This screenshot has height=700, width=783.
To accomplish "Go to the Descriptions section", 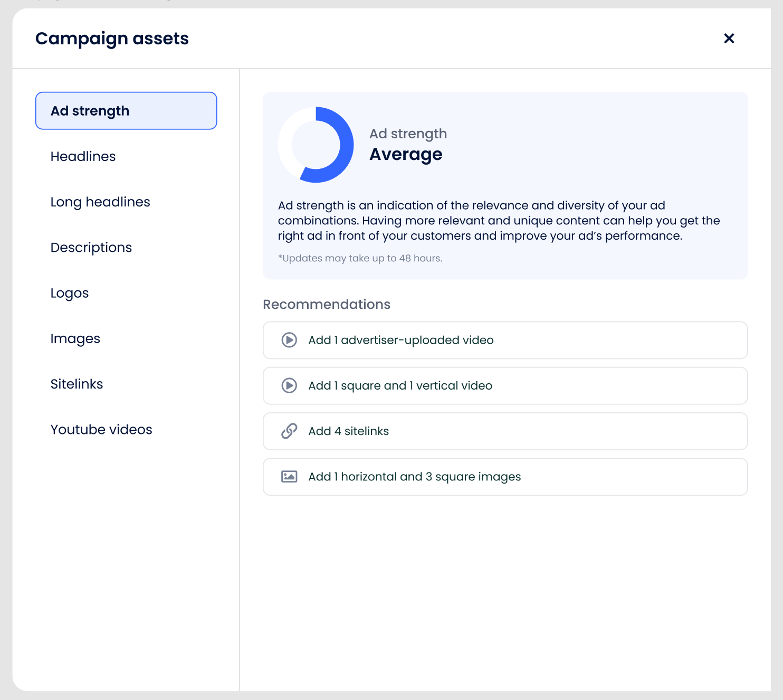I will 91,248.
